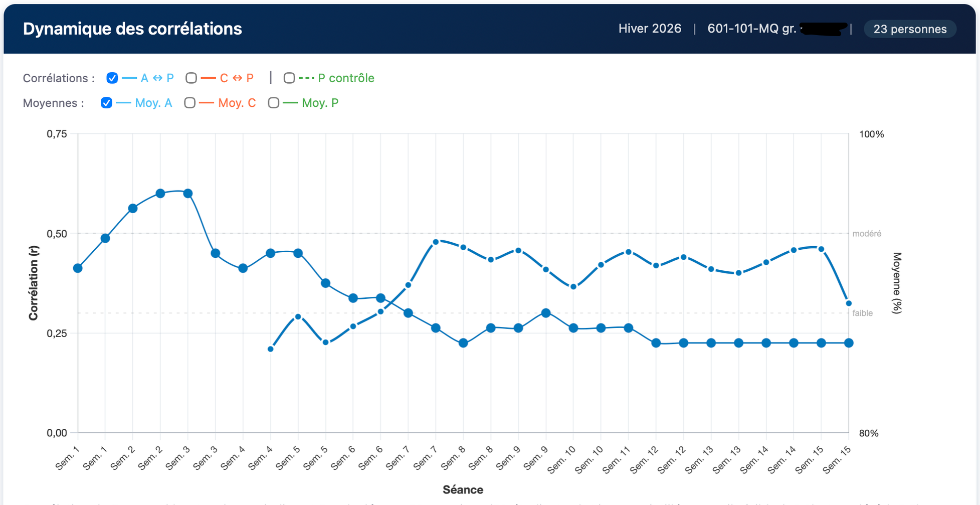Click the Hiver 2026 term label

coord(650,29)
